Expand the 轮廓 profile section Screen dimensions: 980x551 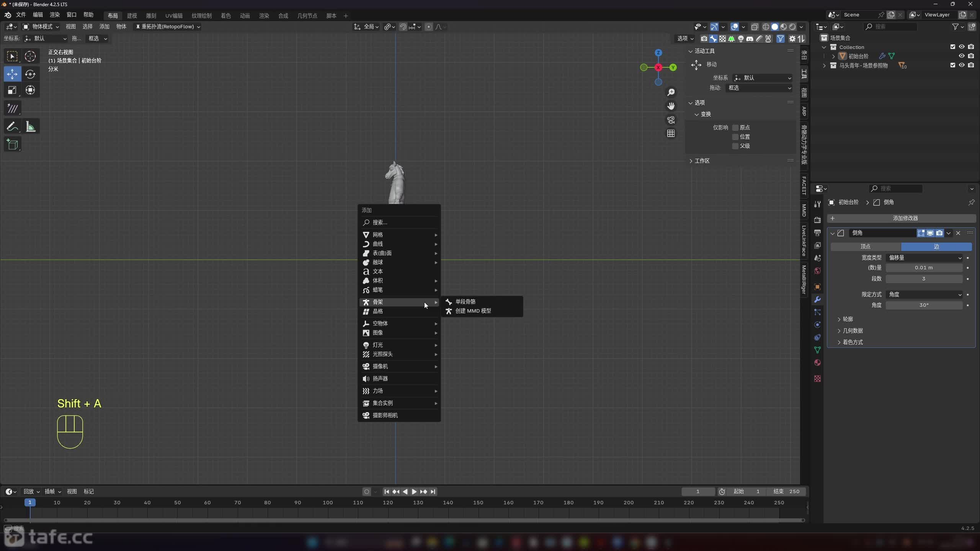tap(847, 319)
